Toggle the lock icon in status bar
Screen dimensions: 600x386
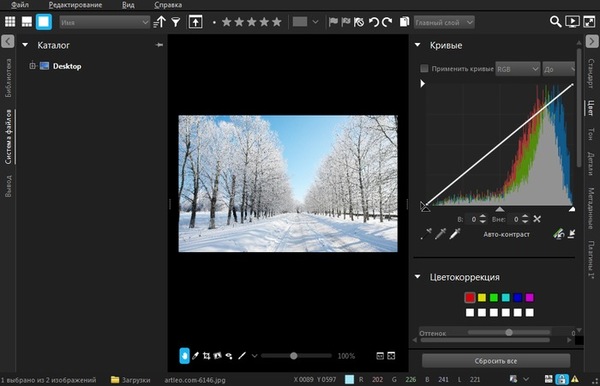pyautogui.click(x=561, y=379)
